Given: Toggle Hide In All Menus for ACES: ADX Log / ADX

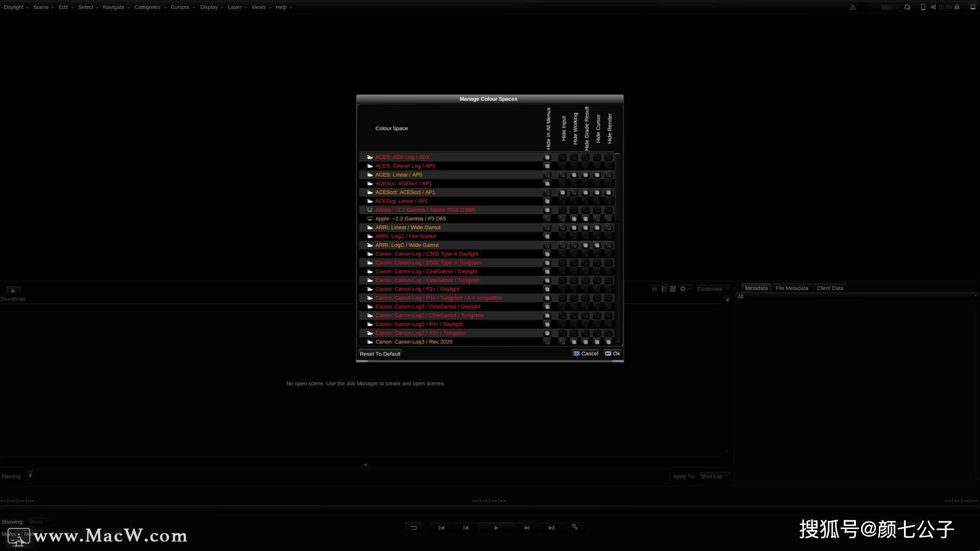Looking at the screenshot, I should pos(547,157).
